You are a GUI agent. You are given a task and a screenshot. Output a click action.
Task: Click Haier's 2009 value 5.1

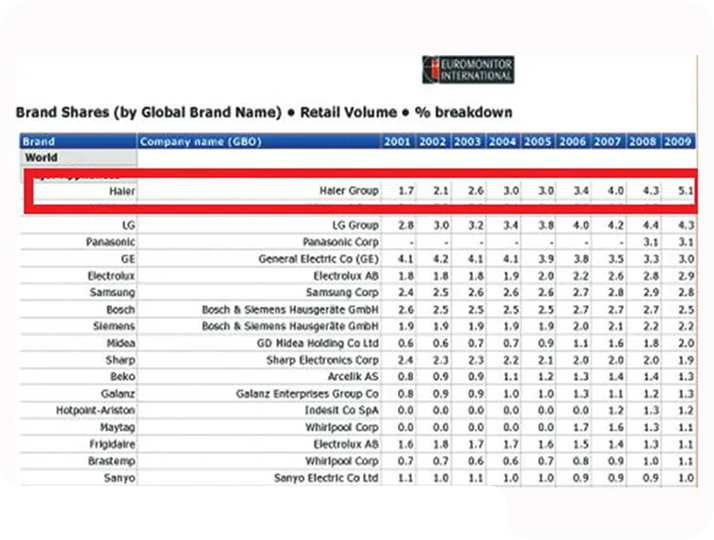point(686,191)
